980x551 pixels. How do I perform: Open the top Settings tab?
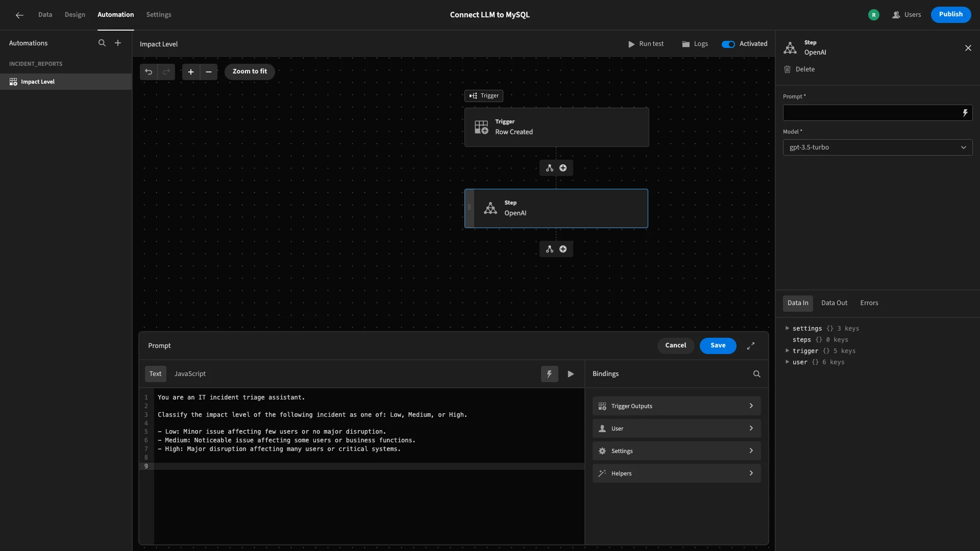[159, 15]
